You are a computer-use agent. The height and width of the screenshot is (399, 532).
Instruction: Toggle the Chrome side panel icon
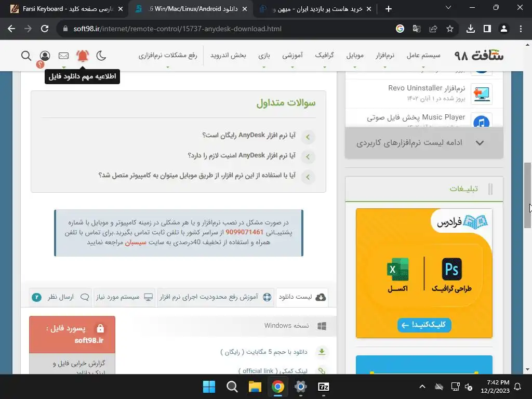487,29
